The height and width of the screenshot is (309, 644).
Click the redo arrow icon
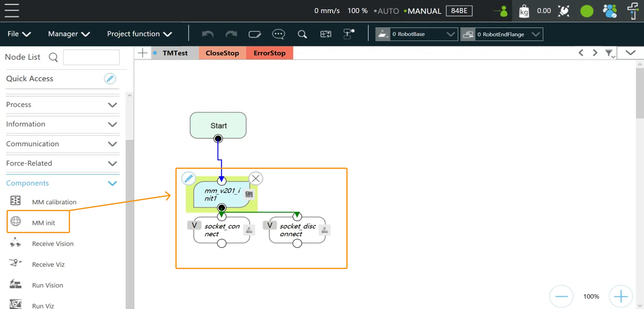pyautogui.click(x=231, y=34)
